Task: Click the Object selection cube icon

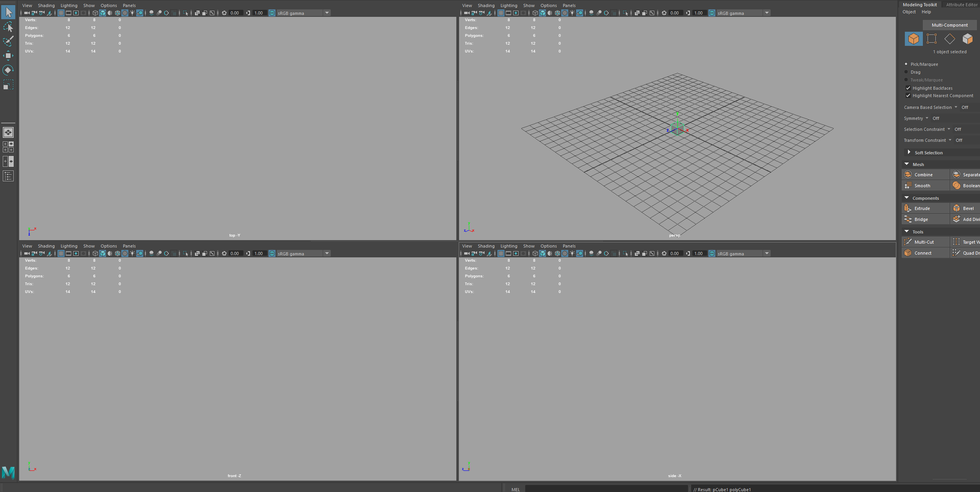Action: point(913,39)
